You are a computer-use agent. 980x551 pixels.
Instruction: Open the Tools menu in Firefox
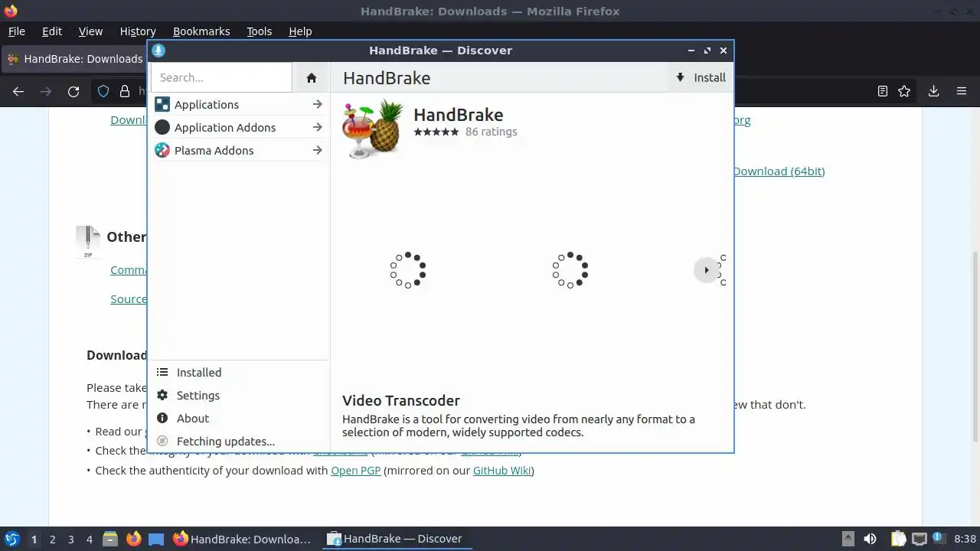tap(259, 31)
